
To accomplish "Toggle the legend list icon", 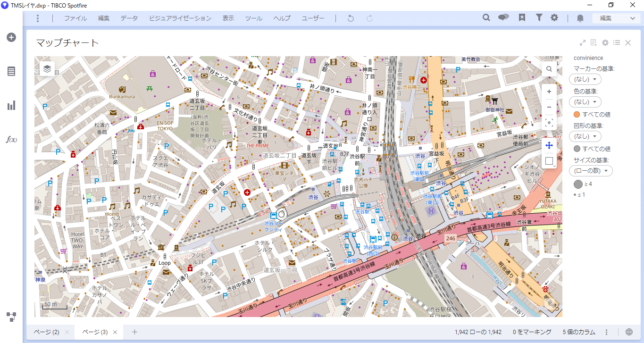I will pyautogui.click(x=617, y=42).
